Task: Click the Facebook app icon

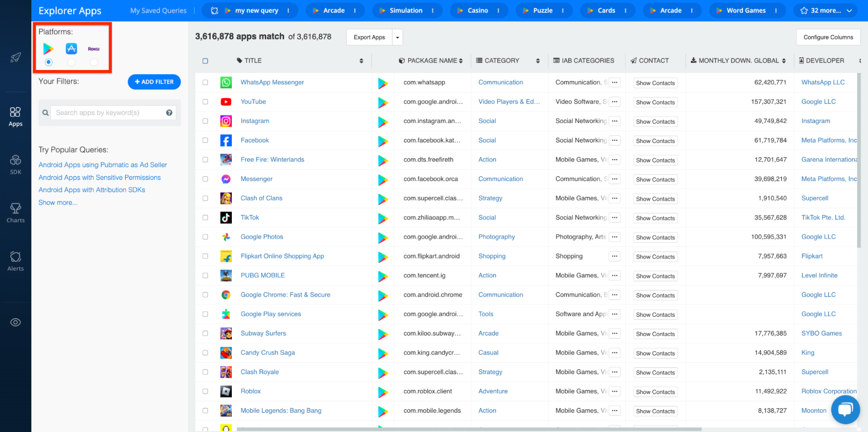Action: [x=226, y=140]
